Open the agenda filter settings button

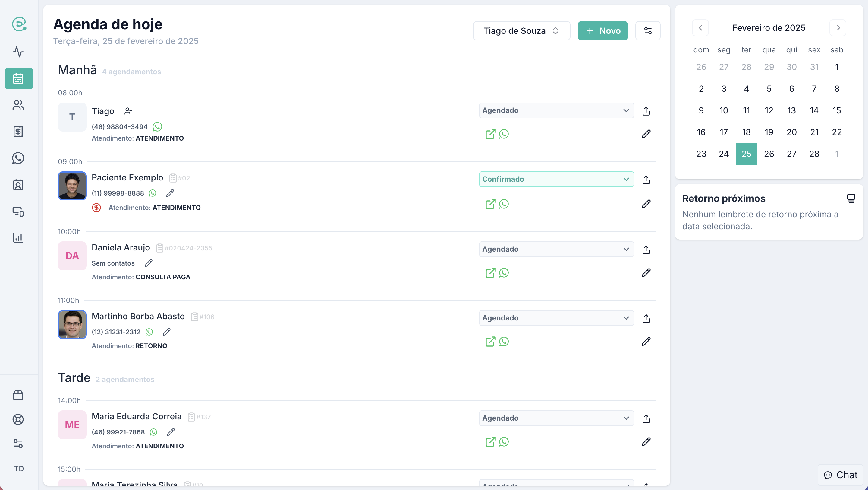[x=647, y=31]
